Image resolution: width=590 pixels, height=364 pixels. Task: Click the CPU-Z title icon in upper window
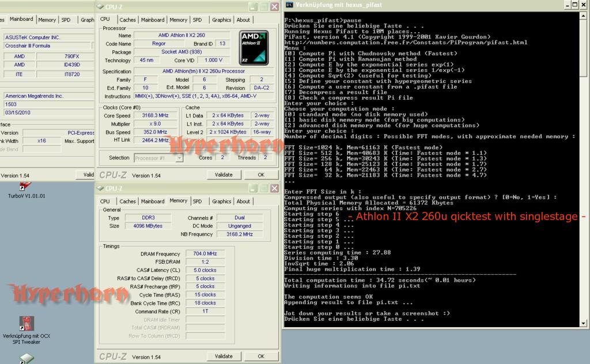click(100, 7)
